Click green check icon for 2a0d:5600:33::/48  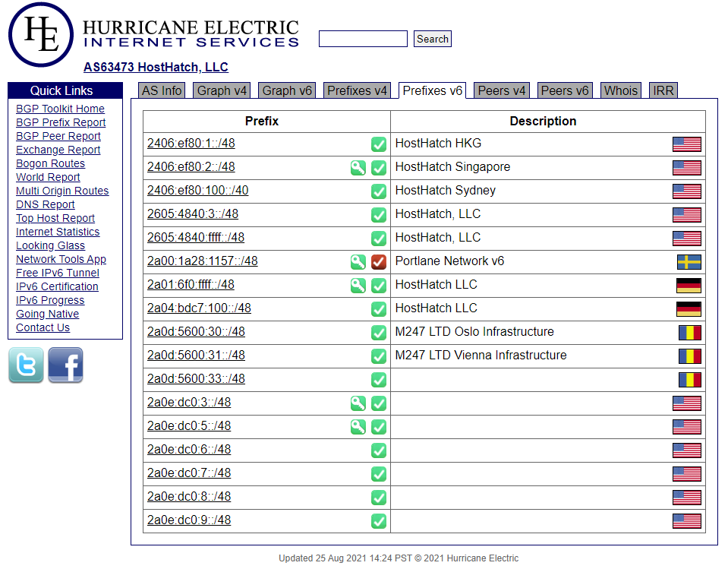coord(379,380)
